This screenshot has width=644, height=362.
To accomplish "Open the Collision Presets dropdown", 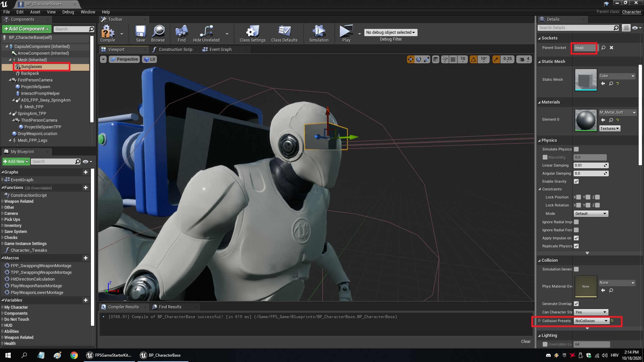I will 591,321.
